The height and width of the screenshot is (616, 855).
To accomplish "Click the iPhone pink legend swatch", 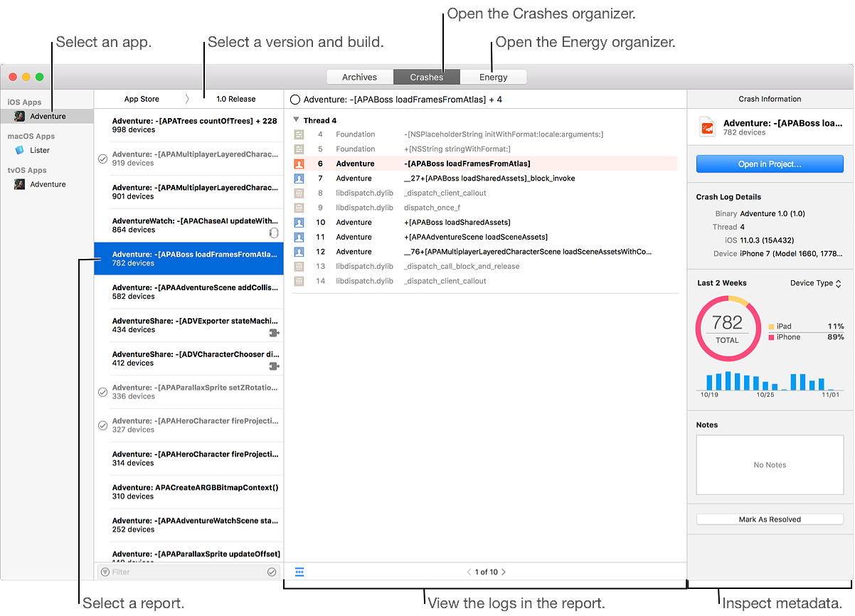I will pos(771,337).
